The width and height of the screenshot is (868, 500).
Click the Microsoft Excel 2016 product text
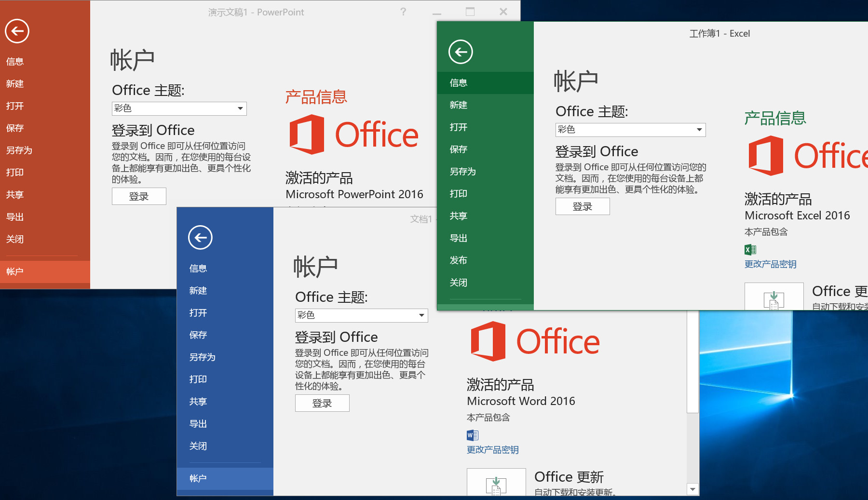tap(797, 216)
